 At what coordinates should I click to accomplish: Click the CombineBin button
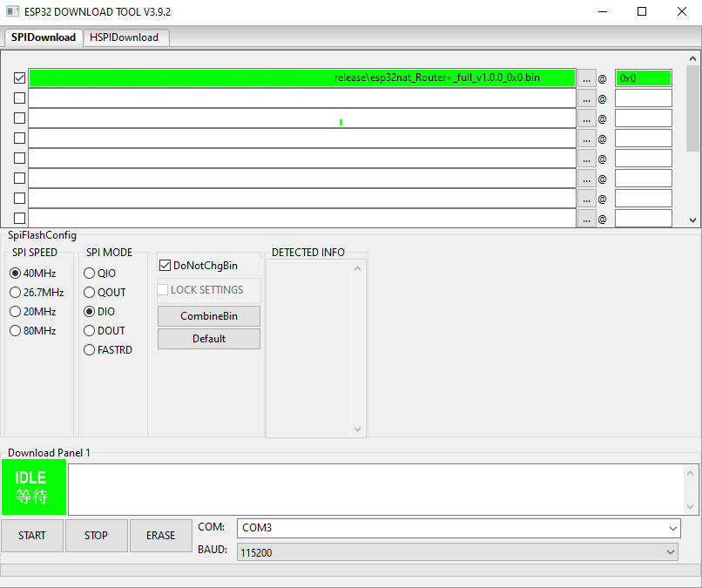coord(209,316)
